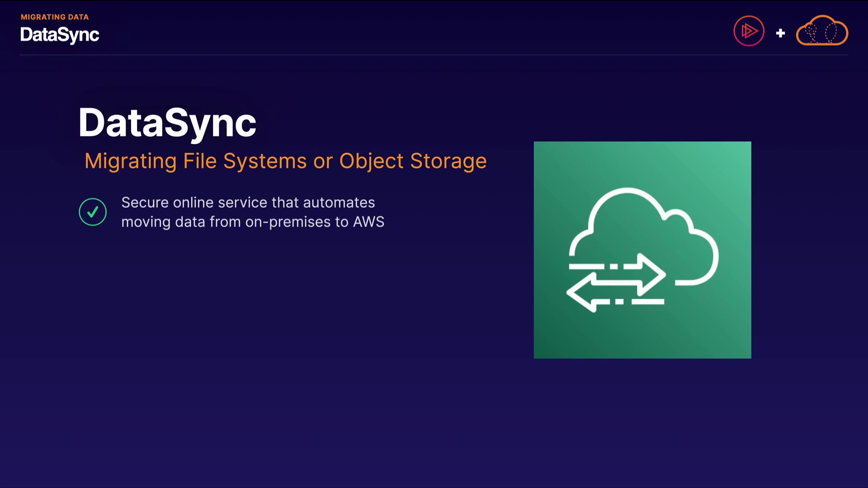Viewport: 868px width, 488px height.
Task: Click the white plus sign between logos
Action: (780, 33)
